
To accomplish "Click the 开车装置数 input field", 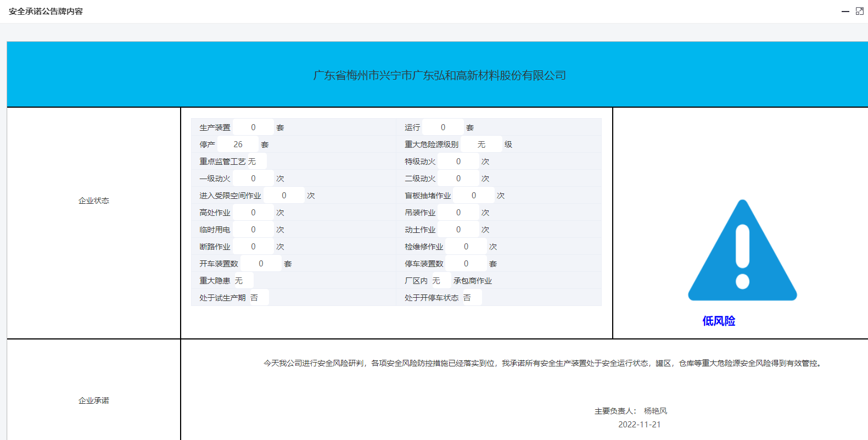I will pyautogui.click(x=261, y=264).
